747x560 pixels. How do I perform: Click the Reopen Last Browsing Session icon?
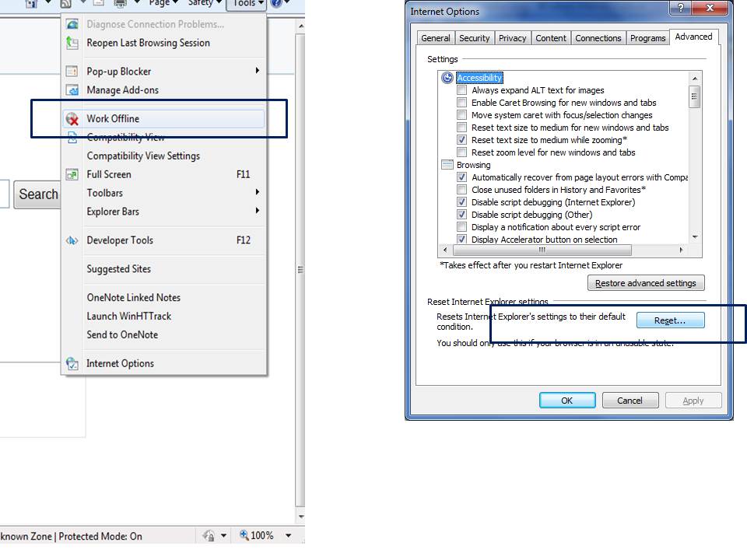pyautogui.click(x=72, y=43)
